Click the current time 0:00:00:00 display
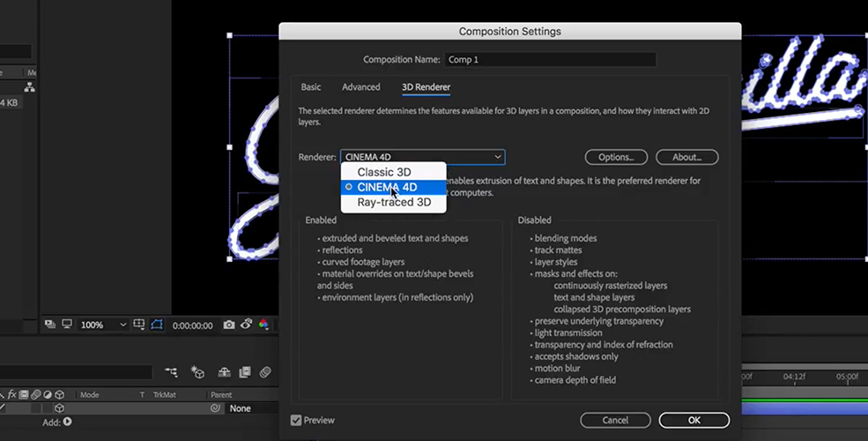868x441 pixels. tap(193, 325)
